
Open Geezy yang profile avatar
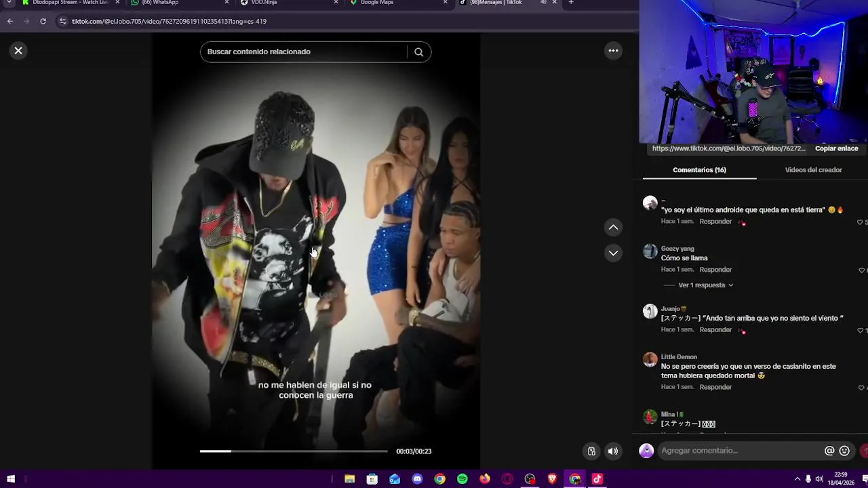pyautogui.click(x=650, y=251)
